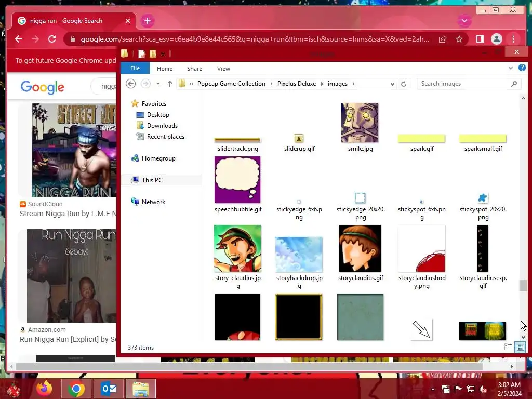Open Downloads in navigation pane
This screenshot has height=399, width=532.
click(x=162, y=126)
